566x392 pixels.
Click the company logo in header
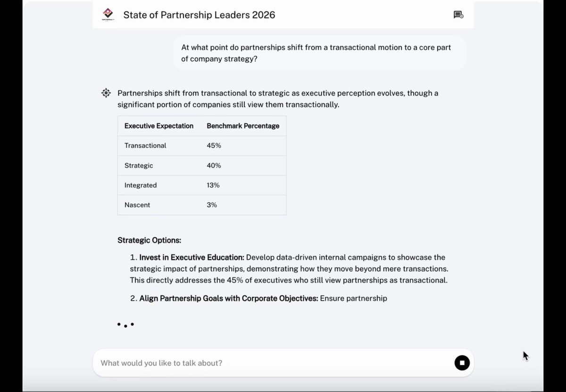[108, 15]
